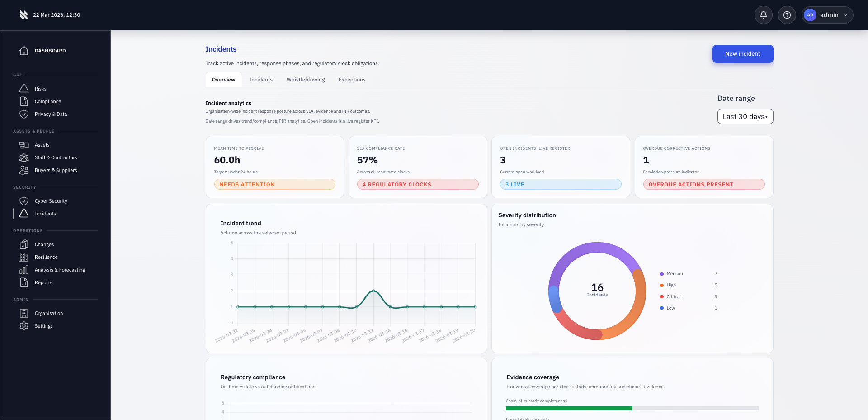Click the notifications bell icon

coord(763,15)
